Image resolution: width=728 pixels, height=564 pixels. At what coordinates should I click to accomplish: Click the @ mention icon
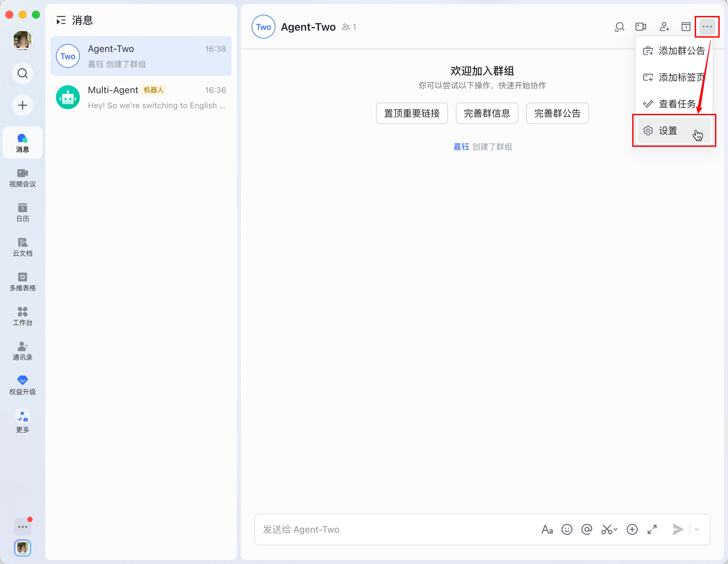(587, 529)
